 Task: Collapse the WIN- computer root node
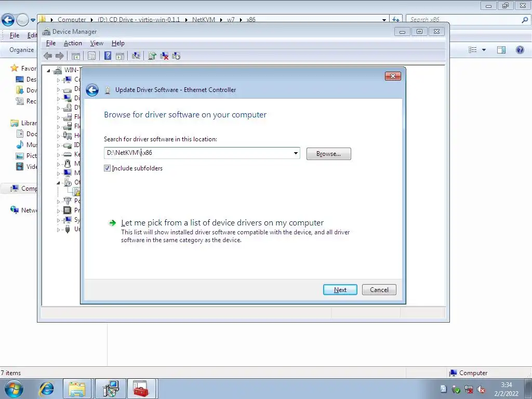pos(48,71)
